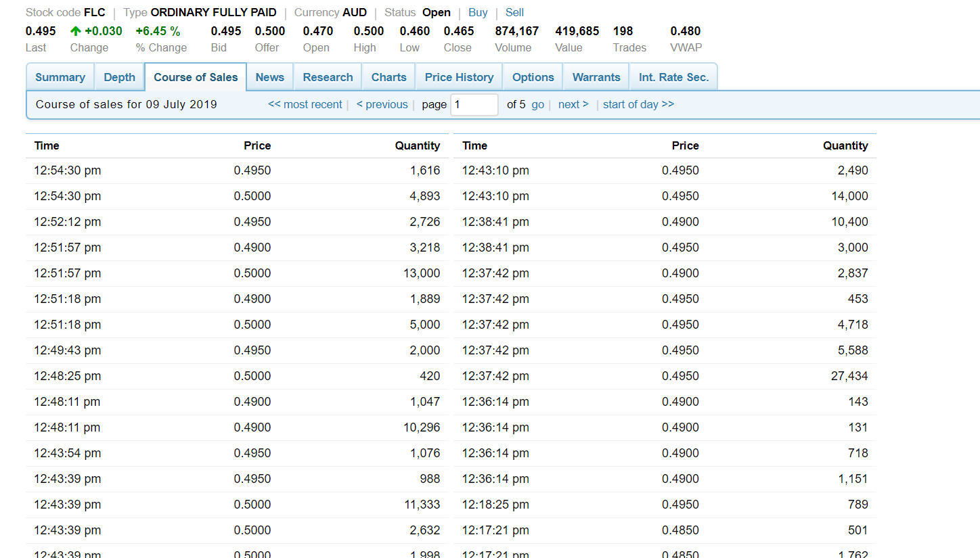Image resolution: width=980 pixels, height=558 pixels.
Task: Go to the next page of sales
Action: tap(573, 104)
